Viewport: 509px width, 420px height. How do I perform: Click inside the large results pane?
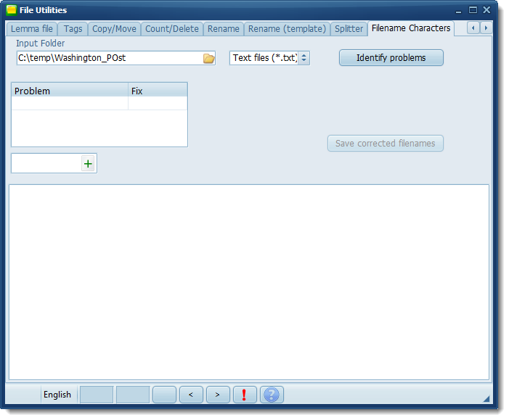point(249,282)
